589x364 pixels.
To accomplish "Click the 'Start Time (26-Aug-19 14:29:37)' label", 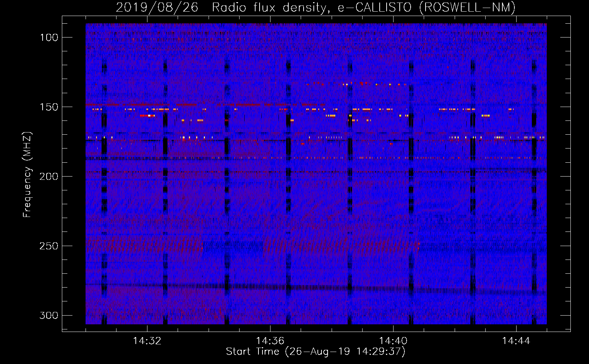I will 316,352.
